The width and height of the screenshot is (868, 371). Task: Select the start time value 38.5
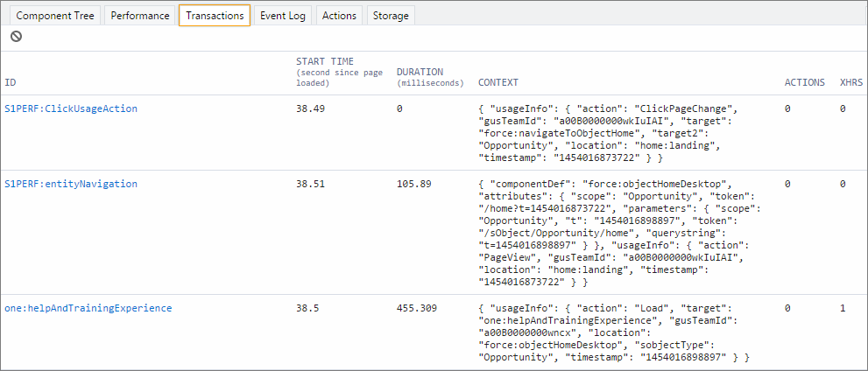click(307, 308)
